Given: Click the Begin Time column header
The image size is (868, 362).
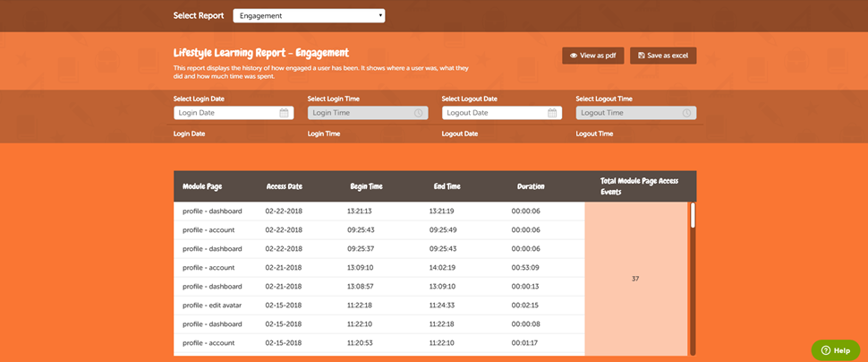Looking at the screenshot, I should pyautogui.click(x=366, y=186).
